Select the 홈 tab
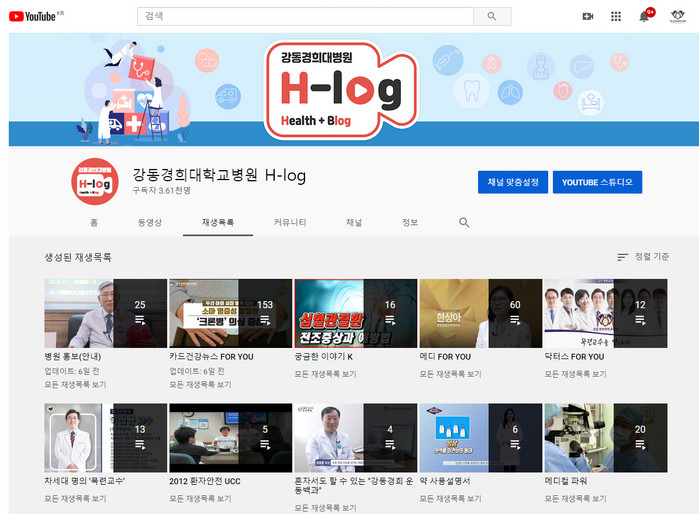This screenshot has height=514, width=699. point(94,222)
